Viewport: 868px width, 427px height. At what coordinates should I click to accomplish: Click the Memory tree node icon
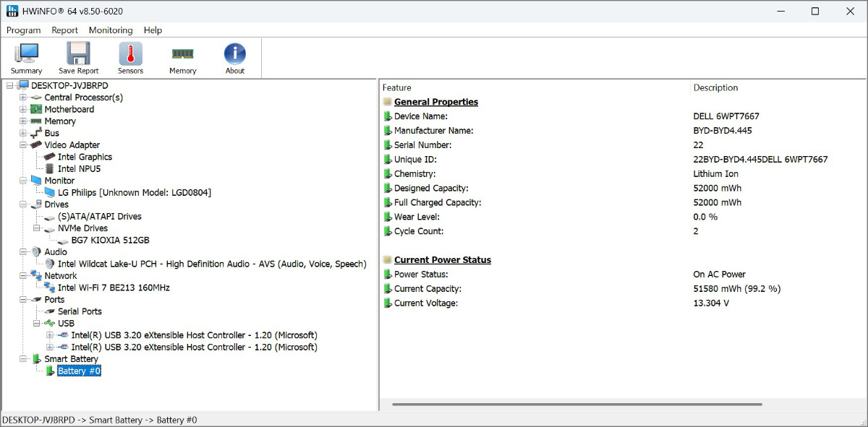click(36, 121)
